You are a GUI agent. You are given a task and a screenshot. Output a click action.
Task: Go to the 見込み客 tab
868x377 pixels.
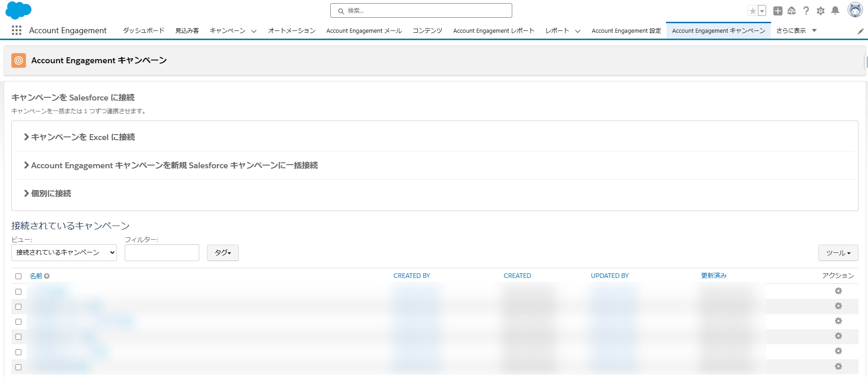tap(187, 30)
